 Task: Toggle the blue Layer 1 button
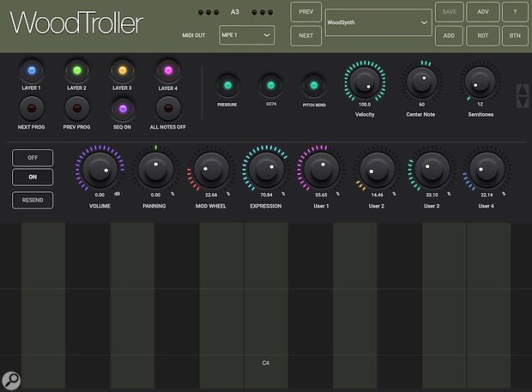coord(32,71)
